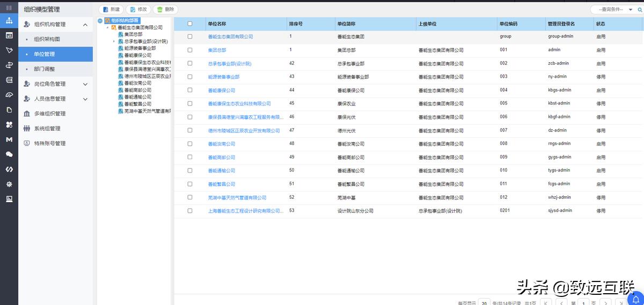The height and width of the screenshot is (305, 644).
Task: Open the dashboard gauge icon in the rail
Action: [9, 95]
